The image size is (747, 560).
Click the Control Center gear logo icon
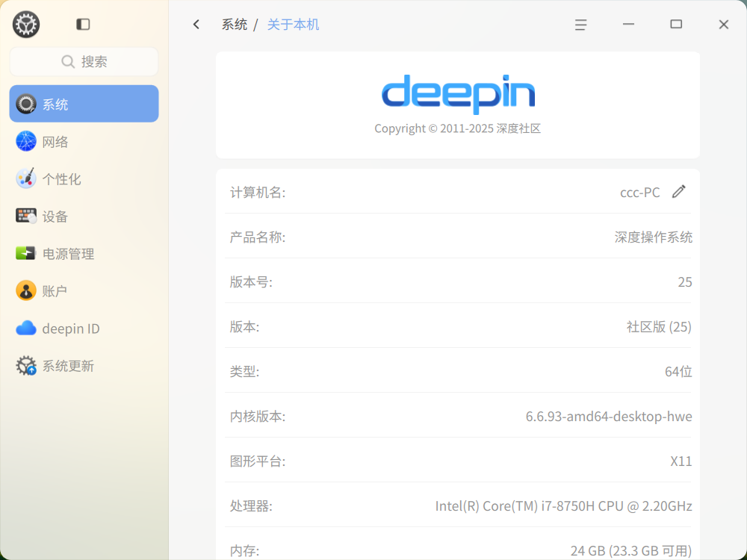tap(26, 25)
